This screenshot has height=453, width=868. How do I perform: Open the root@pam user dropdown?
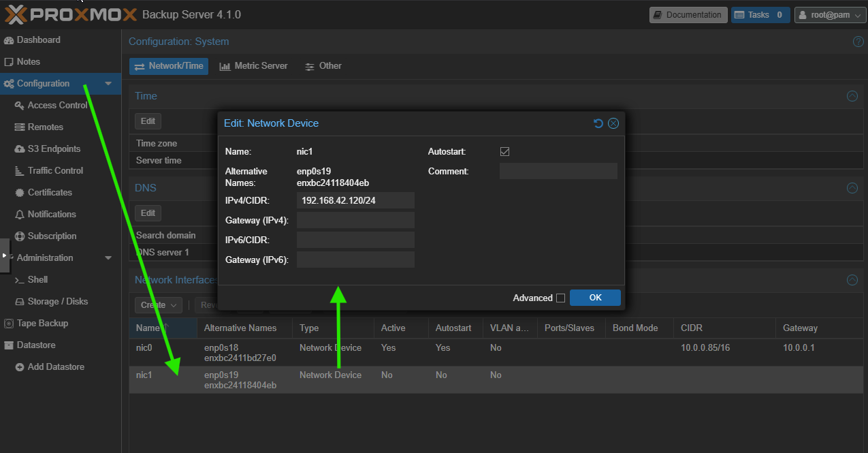(x=830, y=15)
